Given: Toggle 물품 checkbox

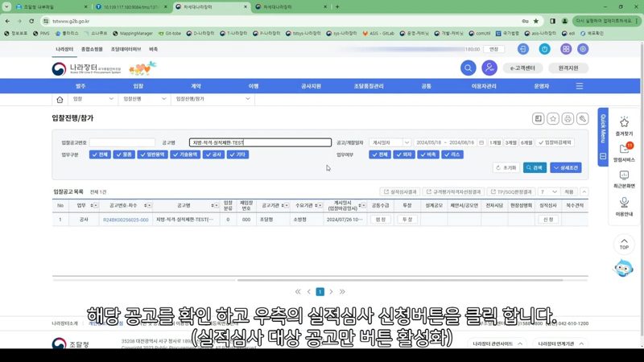Looking at the screenshot, I should pos(124,154).
